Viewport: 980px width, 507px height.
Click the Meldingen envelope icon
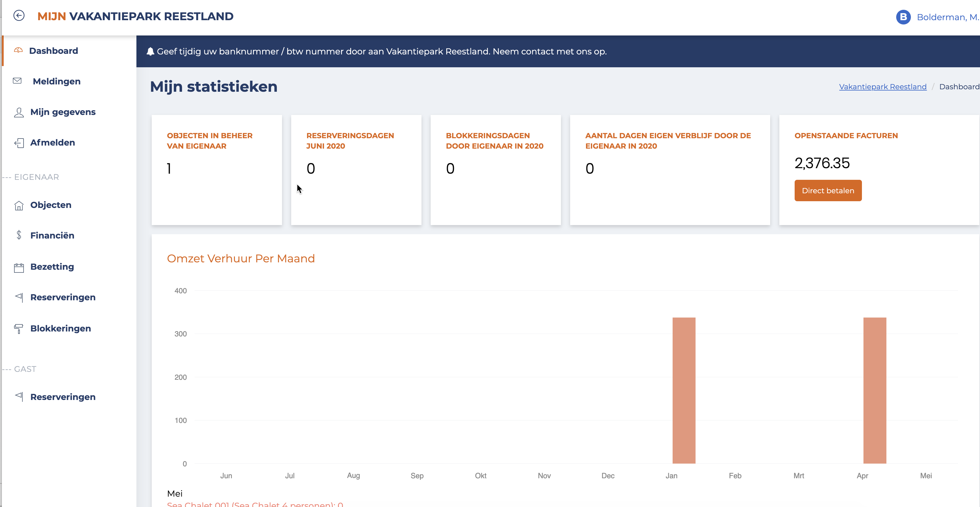point(17,81)
